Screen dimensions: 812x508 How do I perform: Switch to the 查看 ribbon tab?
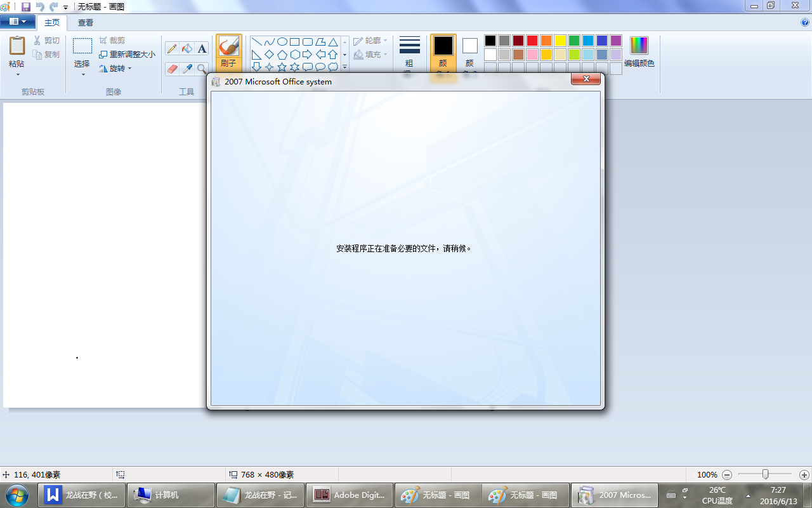(86, 22)
